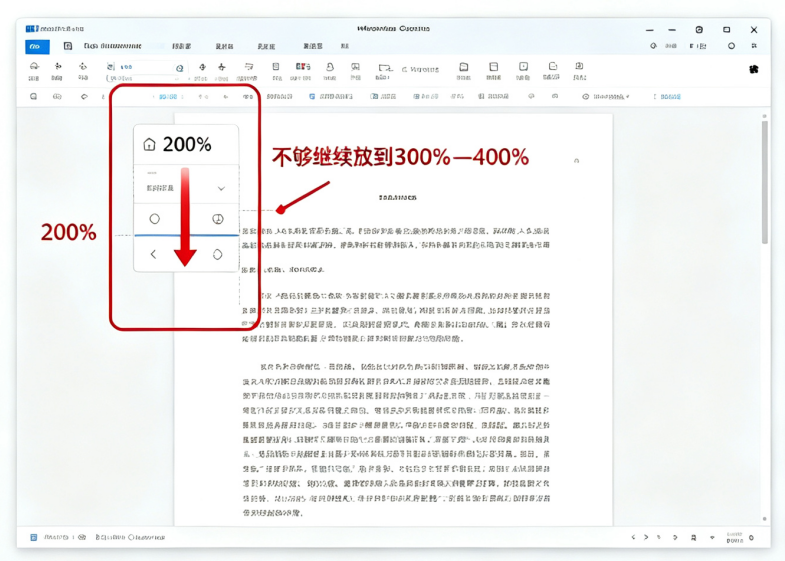Click the home icon beside 200% in zoom popup
785x561 pixels.
(x=149, y=145)
